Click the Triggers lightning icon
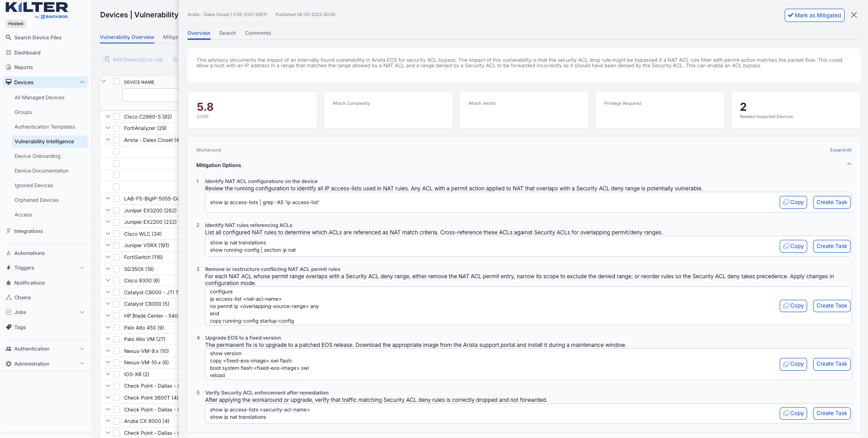Screen dimensions: 868x438 click(x=8, y=268)
